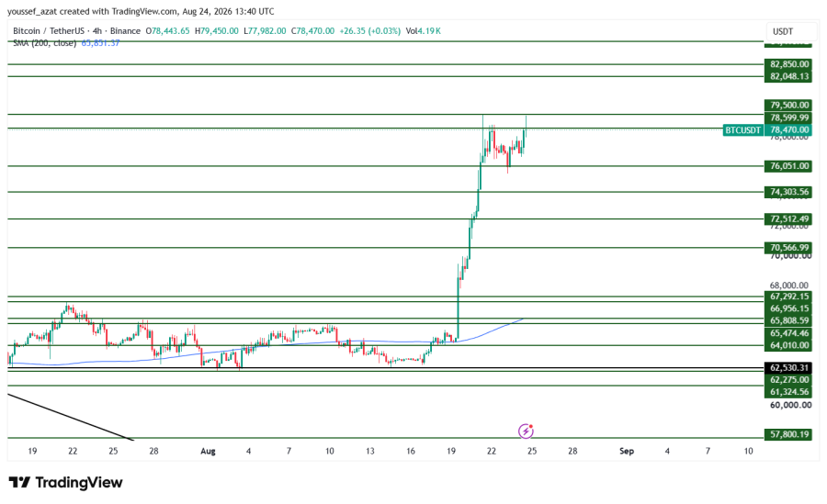
Task: Click the 74,303.56 price level label
Action: pyautogui.click(x=788, y=192)
